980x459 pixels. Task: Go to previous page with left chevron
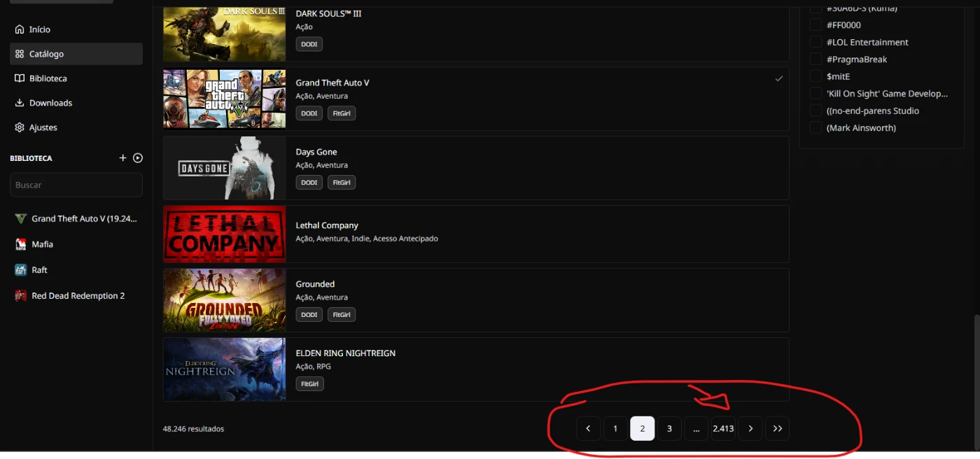click(x=588, y=429)
